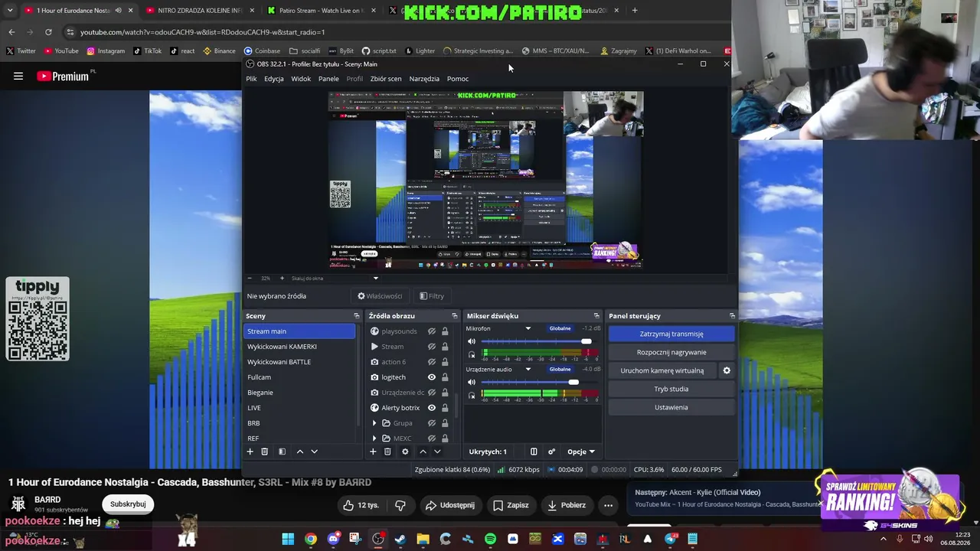980x551 pixels.
Task: Open OBS Narzędzia menu
Action: [424, 79]
